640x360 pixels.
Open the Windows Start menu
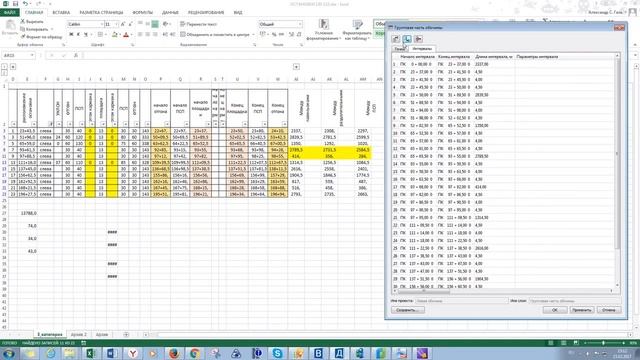pos(9,353)
